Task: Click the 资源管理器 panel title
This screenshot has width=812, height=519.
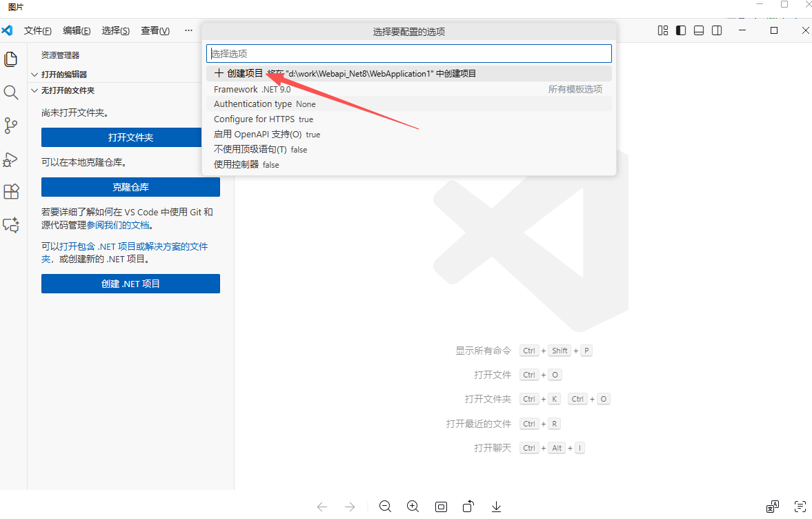Action: tap(61, 55)
